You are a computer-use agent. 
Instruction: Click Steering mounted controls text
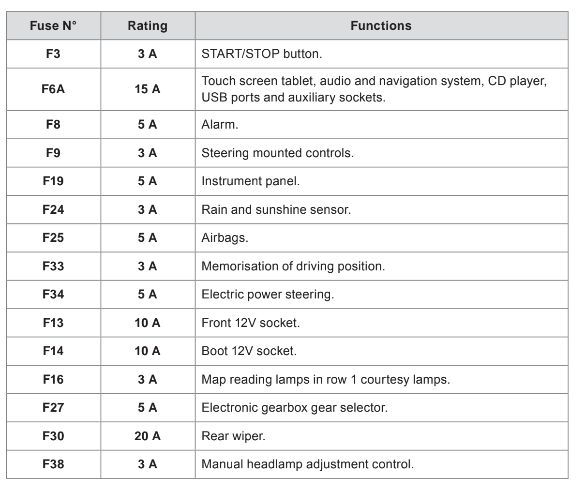click(x=277, y=153)
